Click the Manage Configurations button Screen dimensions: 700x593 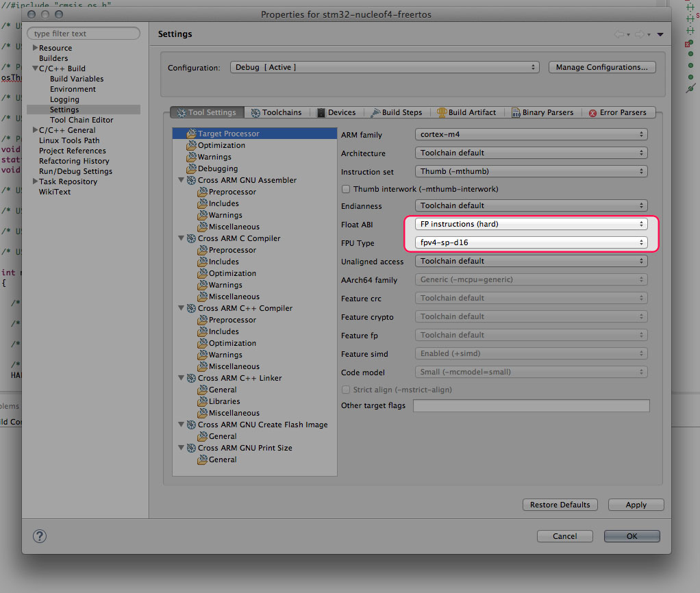pyautogui.click(x=602, y=67)
